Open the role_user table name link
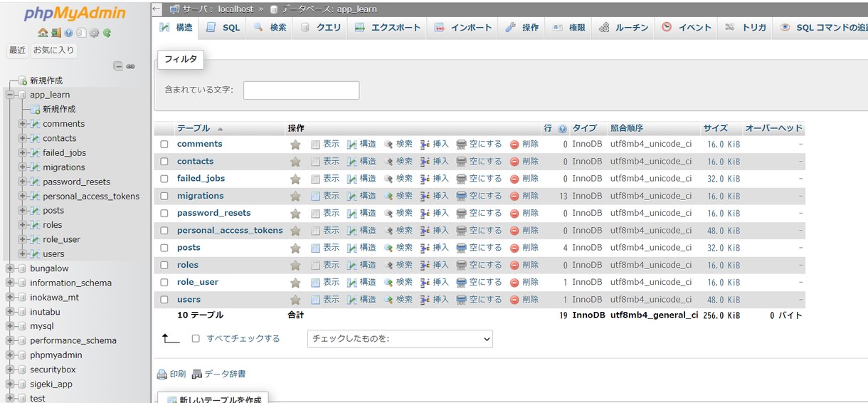Viewport: 868px width, 403px height. click(x=198, y=282)
